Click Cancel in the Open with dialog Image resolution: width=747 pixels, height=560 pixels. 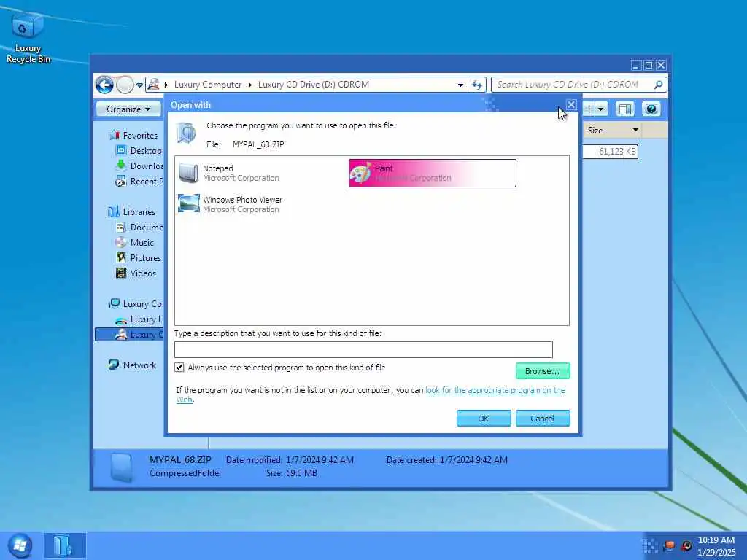point(543,418)
